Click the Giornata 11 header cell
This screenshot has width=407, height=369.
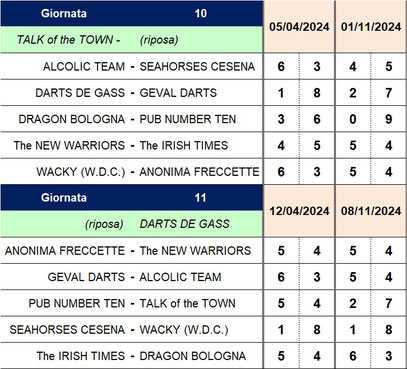[132, 198]
